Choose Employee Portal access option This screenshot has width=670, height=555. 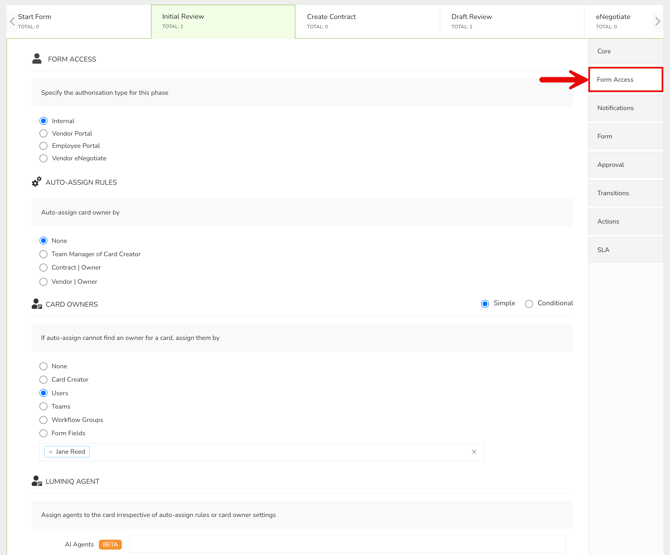point(43,146)
